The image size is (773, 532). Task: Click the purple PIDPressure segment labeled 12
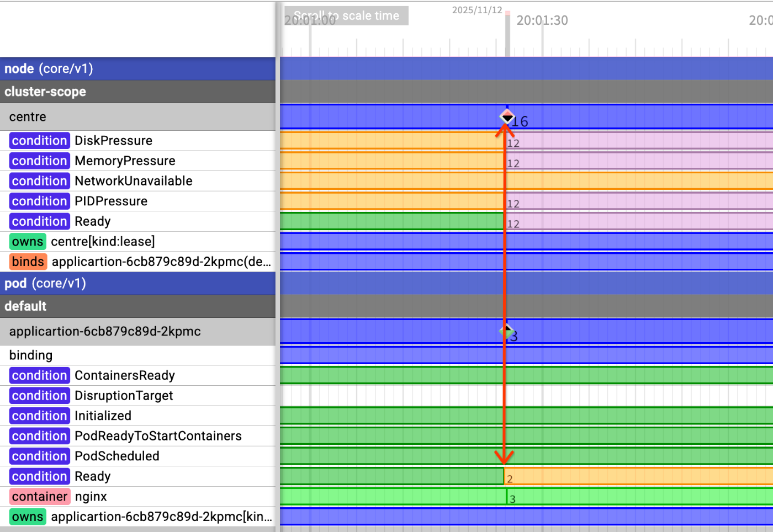(639, 201)
